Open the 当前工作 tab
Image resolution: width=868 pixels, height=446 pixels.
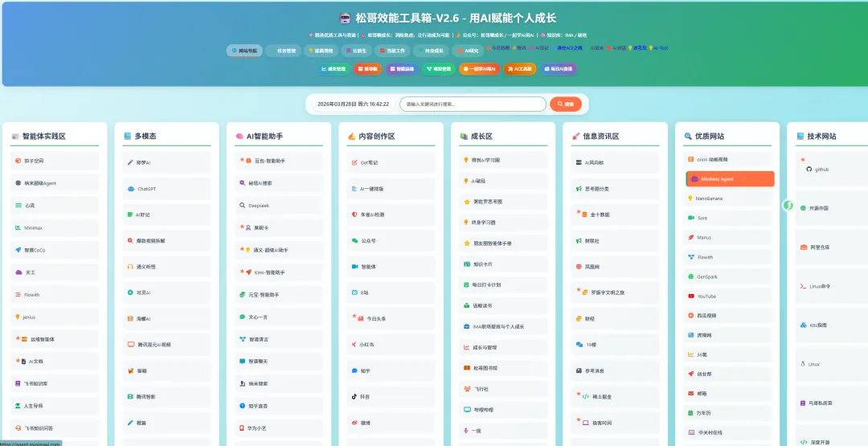tap(392, 51)
